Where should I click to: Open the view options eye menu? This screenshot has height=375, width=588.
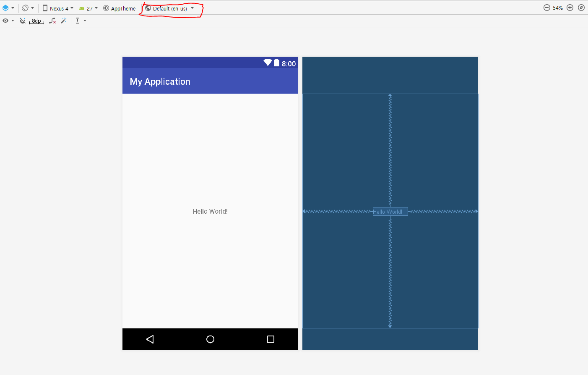click(x=8, y=21)
